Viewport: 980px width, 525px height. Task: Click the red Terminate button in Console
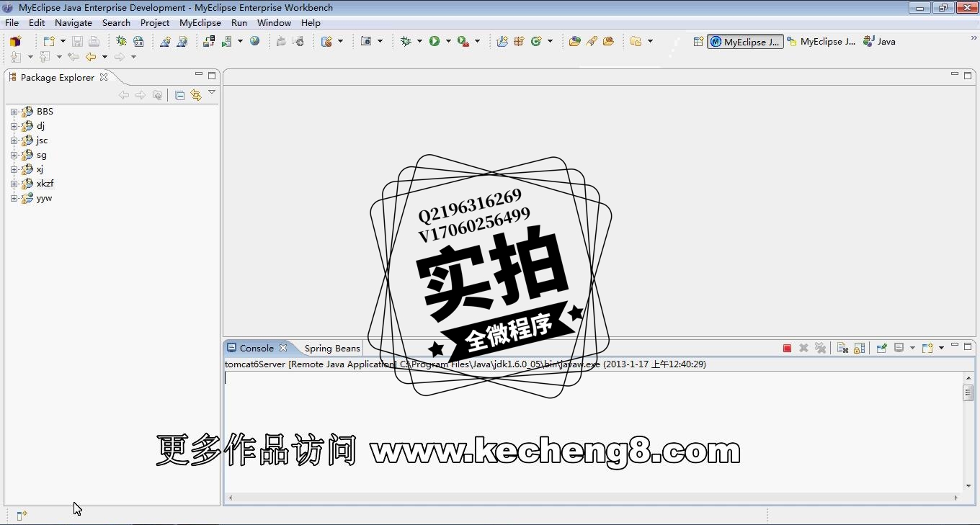coord(787,348)
